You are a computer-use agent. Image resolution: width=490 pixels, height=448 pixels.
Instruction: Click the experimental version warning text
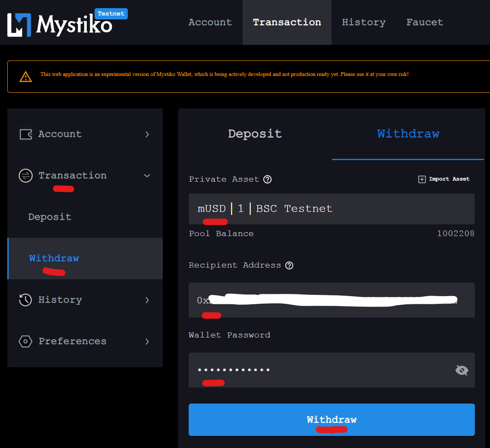(x=224, y=74)
